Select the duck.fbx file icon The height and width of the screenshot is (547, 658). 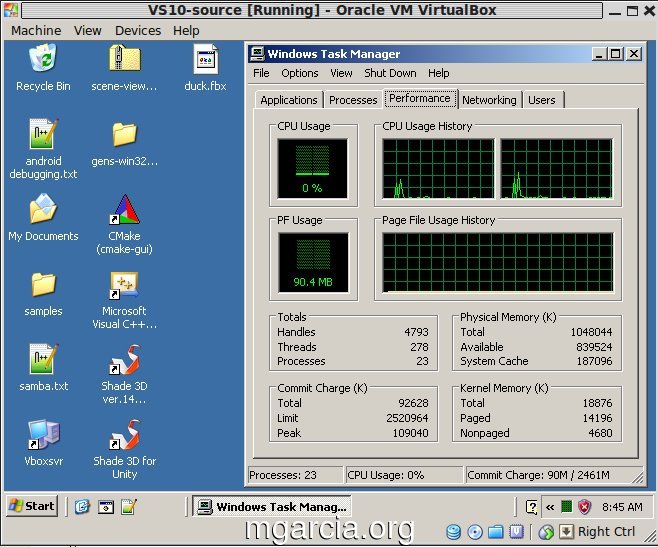(x=206, y=59)
